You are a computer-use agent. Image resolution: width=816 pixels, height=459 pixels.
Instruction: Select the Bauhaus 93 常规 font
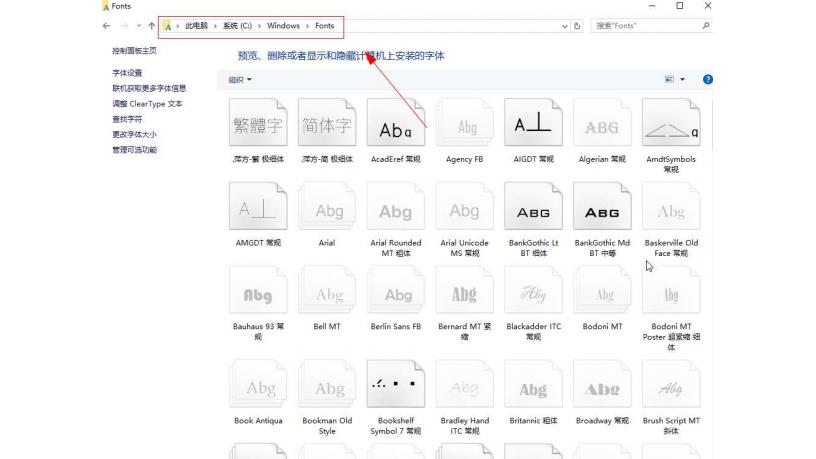coord(258,290)
